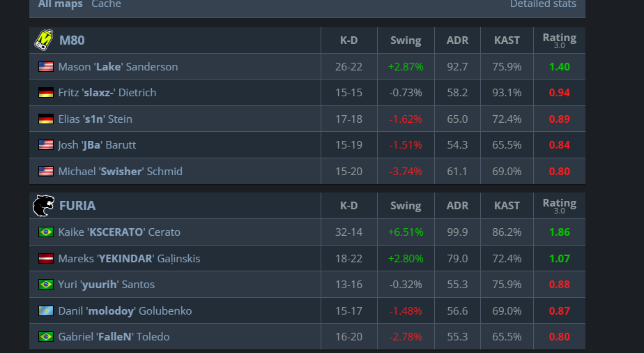Click the German flag beside Fritz slaxz- Dietrich
644x353 pixels.
coord(45,93)
